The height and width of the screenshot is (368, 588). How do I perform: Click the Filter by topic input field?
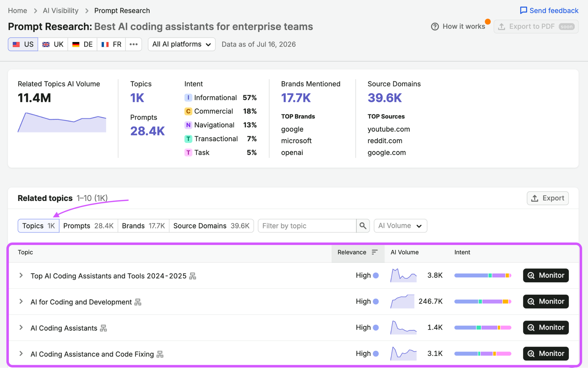(307, 226)
